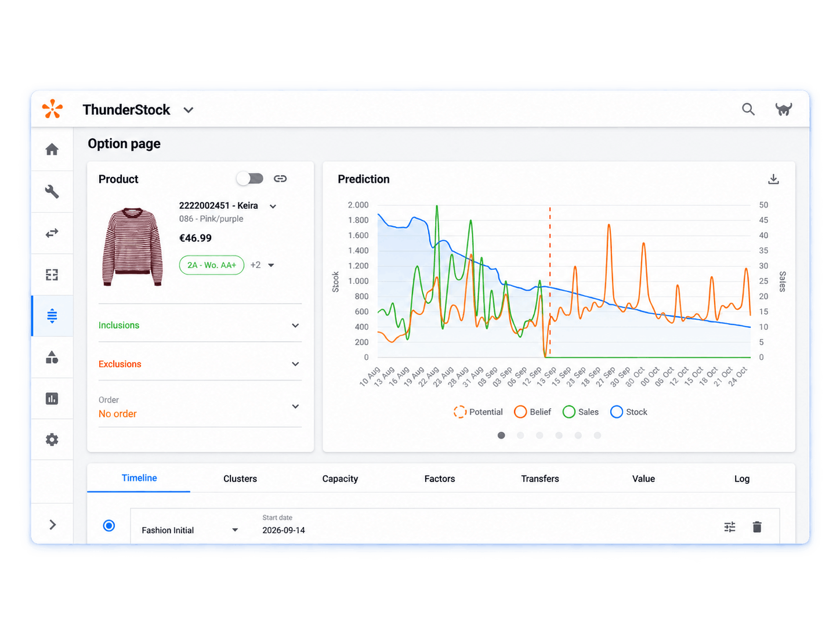The width and height of the screenshot is (840, 630).
Task: Switch to the Capacity tab
Action: point(340,479)
